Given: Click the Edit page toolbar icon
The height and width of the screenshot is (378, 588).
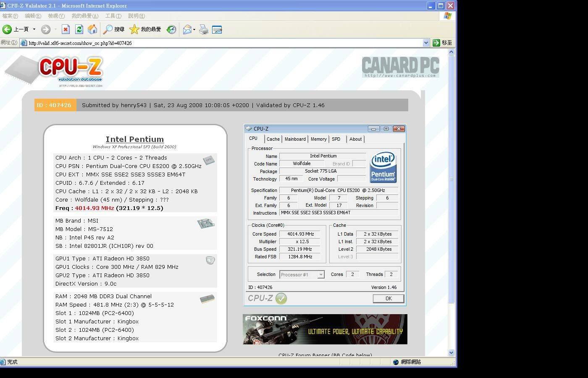Looking at the screenshot, I should pos(217,29).
